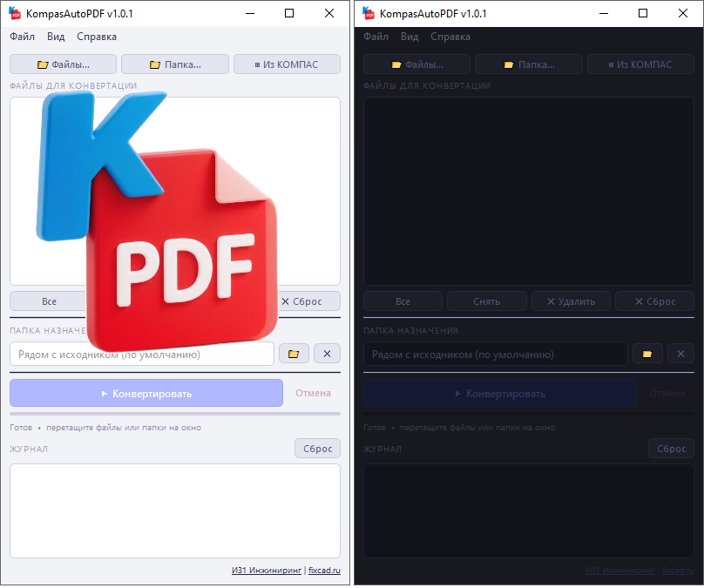Open Файл menu in dark window
Screen dimensions: 704x588
[x=376, y=37]
